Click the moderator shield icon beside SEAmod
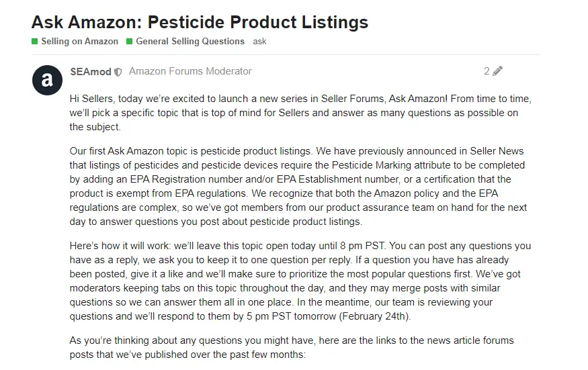 point(118,72)
